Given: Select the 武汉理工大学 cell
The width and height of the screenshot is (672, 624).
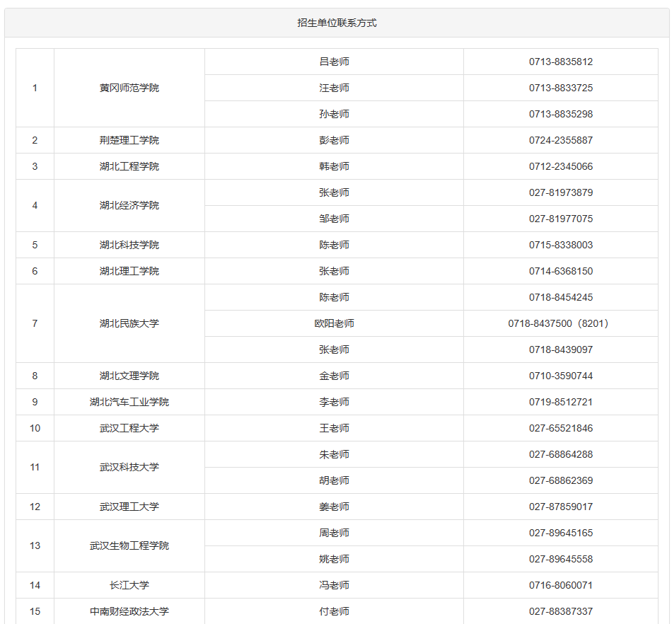Looking at the screenshot, I should (x=129, y=507).
